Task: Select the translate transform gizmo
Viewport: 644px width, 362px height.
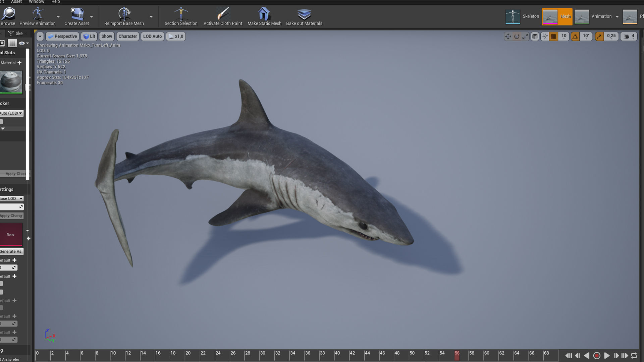Action: pos(508,37)
